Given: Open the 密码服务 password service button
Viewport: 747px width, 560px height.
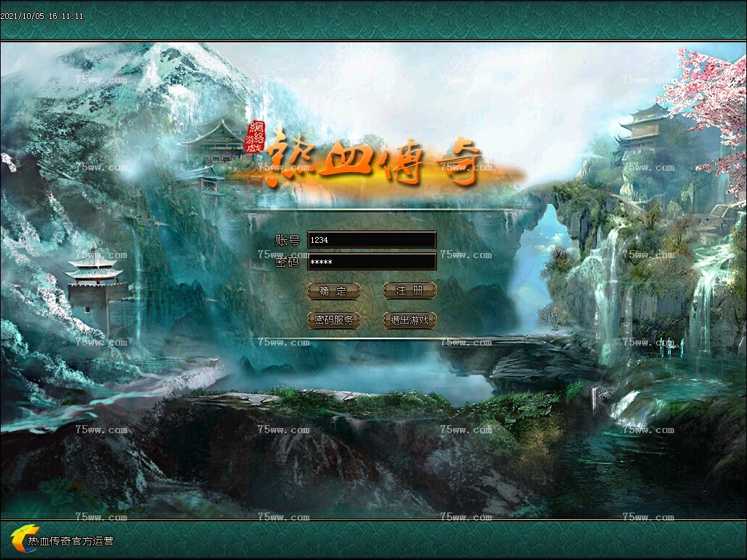Looking at the screenshot, I should click(333, 320).
